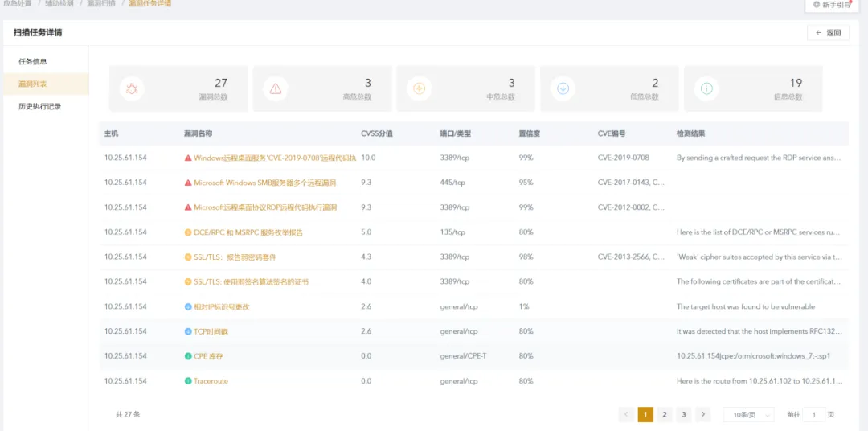Click the blue icon beside 相对IP标识号更改
868x431 pixels.
pos(187,306)
